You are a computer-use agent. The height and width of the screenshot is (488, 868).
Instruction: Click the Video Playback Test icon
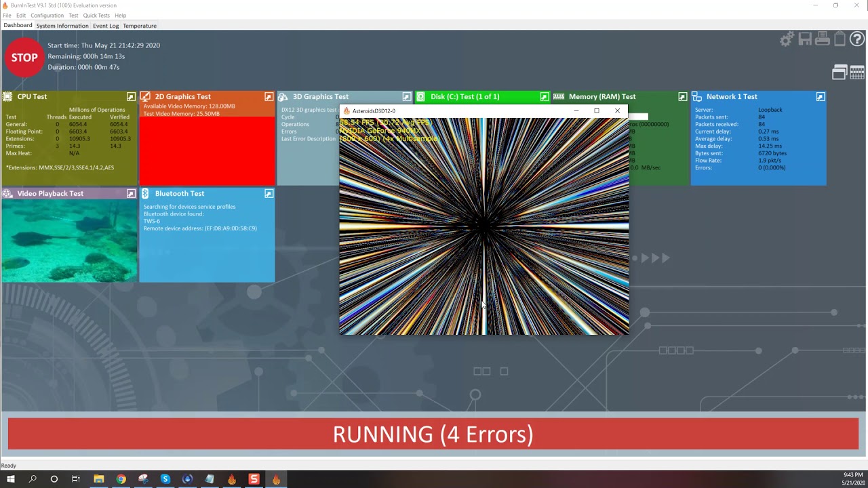7,194
